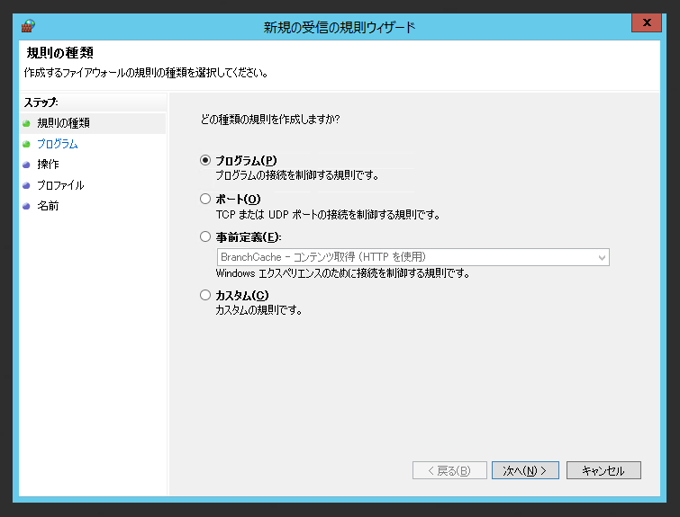This screenshot has width=680, height=517.
Task: Select the 名前 step in sidebar
Action: click(x=48, y=206)
